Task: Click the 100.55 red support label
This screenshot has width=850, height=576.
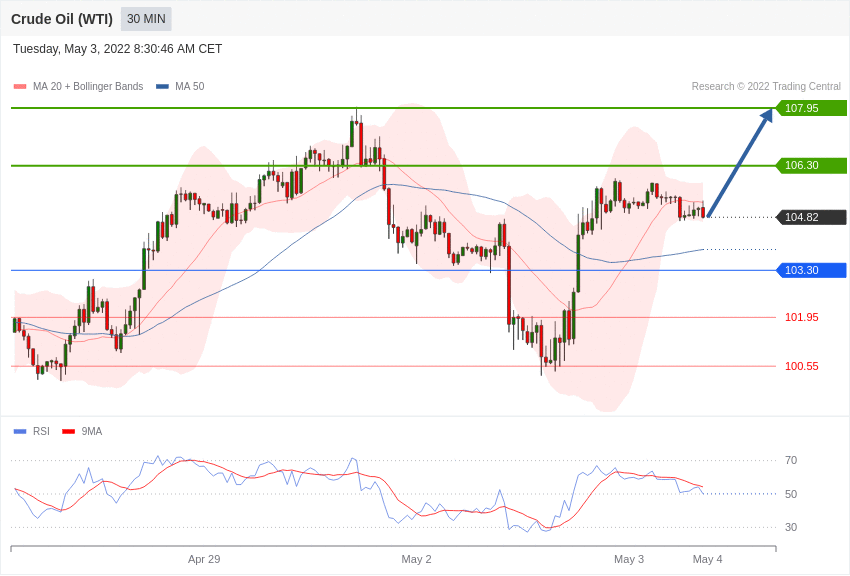Action: coord(802,366)
